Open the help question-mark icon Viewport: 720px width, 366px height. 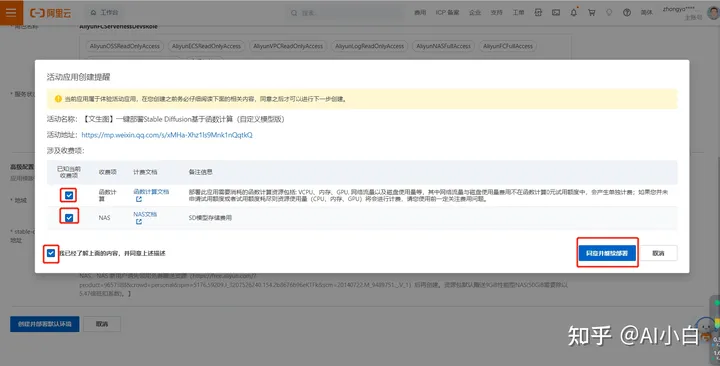coord(627,12)
